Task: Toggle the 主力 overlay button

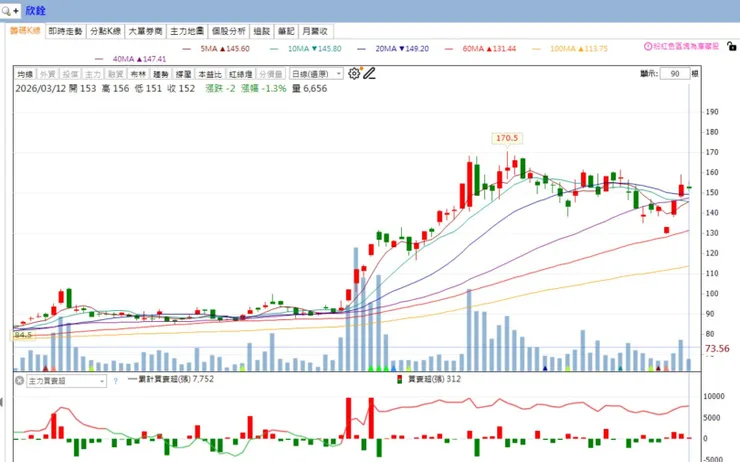Action: [93, 74]
